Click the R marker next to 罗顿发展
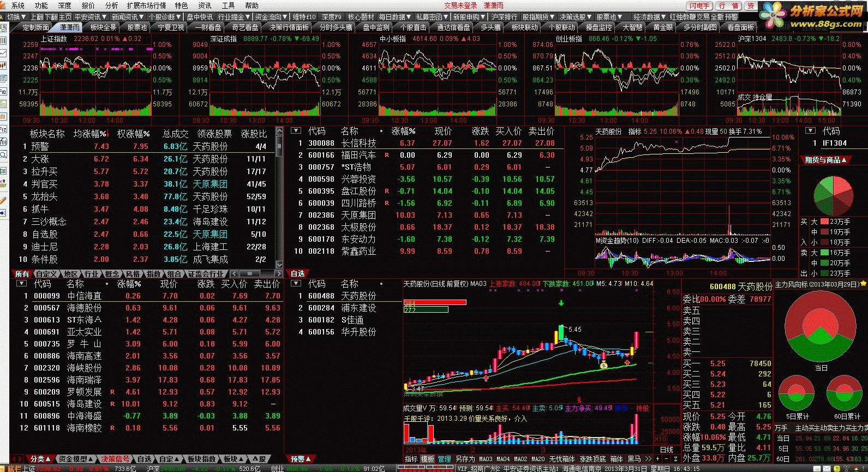Screen dimensions: 868x472 [112, 392]
